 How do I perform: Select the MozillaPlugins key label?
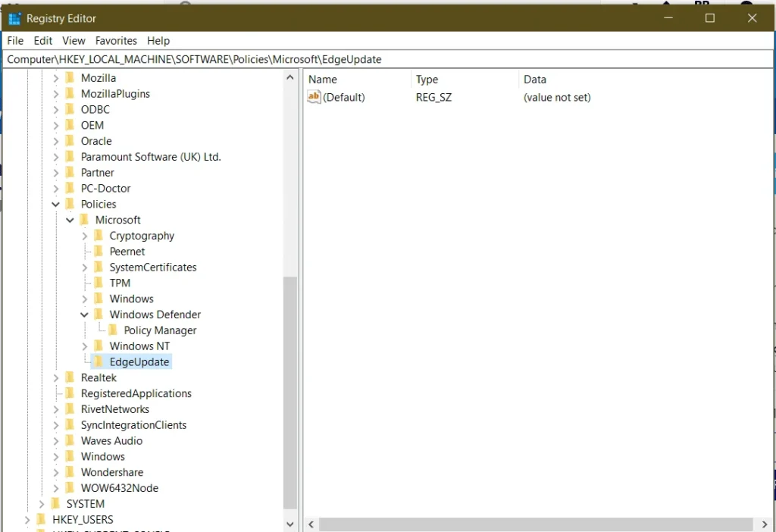pos(115,94)
